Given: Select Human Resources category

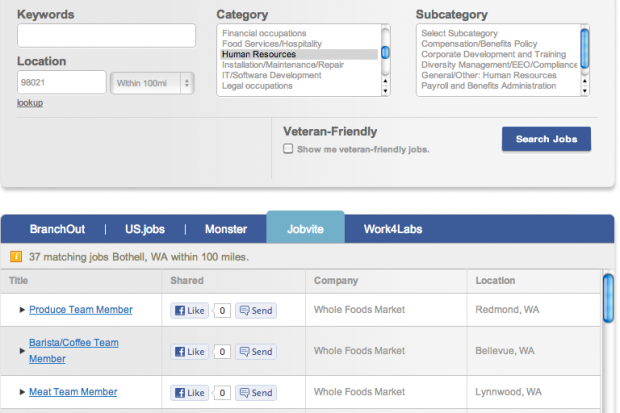Looking at the screenshot, I should 299,54.
